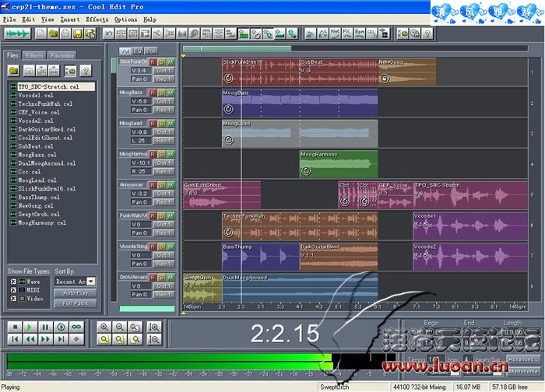Click the Save Session disk icon

pyautogui.click(x=78, y=33)
